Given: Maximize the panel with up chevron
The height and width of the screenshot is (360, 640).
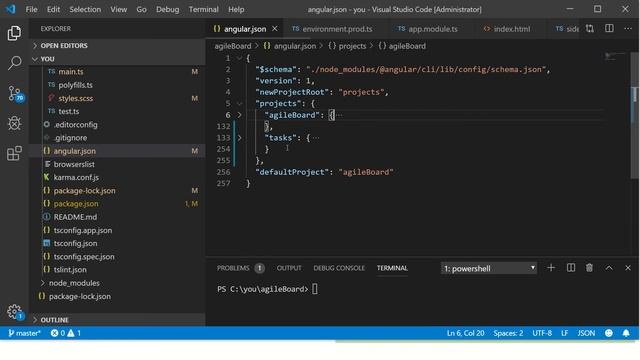Looking at the screenshot, I should (x=609, y=268).
